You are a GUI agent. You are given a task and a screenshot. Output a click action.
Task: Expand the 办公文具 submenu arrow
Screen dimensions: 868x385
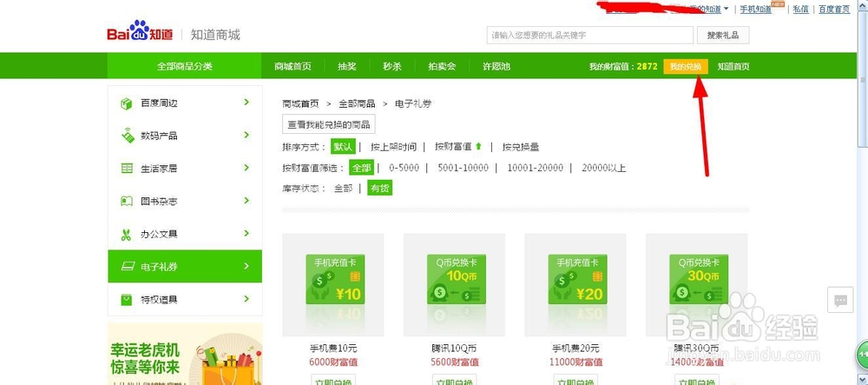click(x=247, y=233)
